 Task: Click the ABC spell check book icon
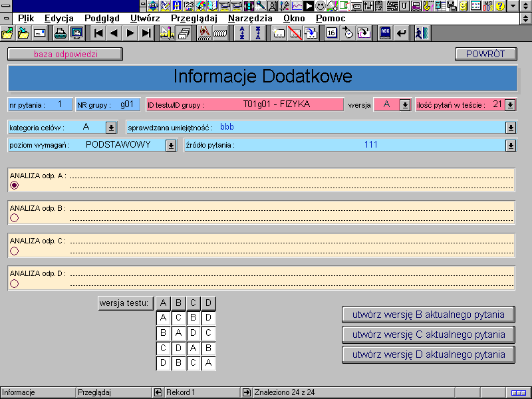[385, 33]
